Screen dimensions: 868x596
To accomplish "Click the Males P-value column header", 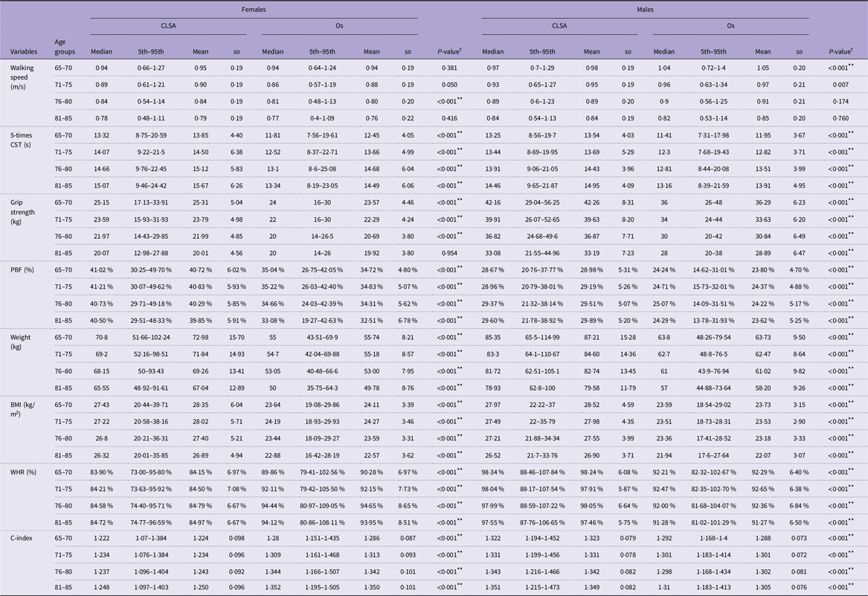I will click(x=840, y=51).
